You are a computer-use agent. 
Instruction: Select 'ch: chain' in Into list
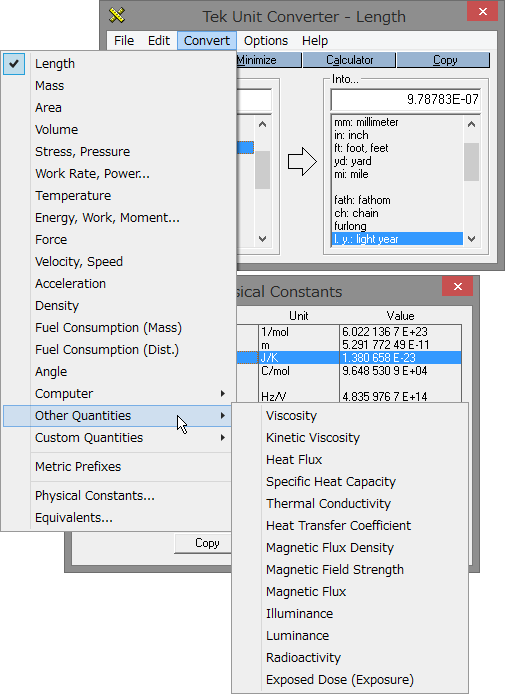point(397,213)
